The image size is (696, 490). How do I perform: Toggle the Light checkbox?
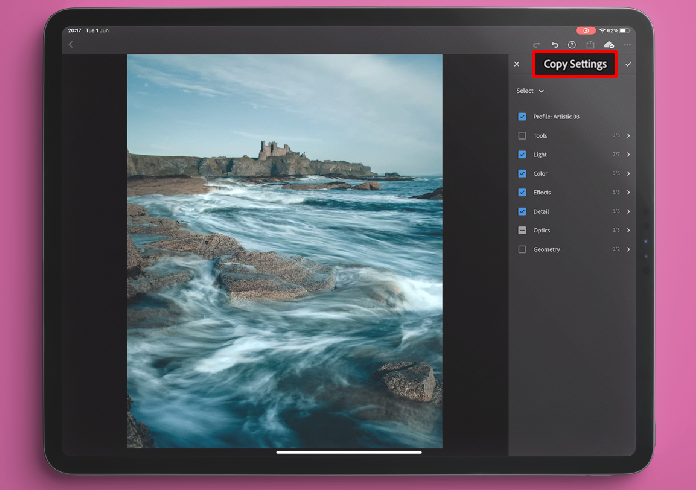[x=522, y=154]
